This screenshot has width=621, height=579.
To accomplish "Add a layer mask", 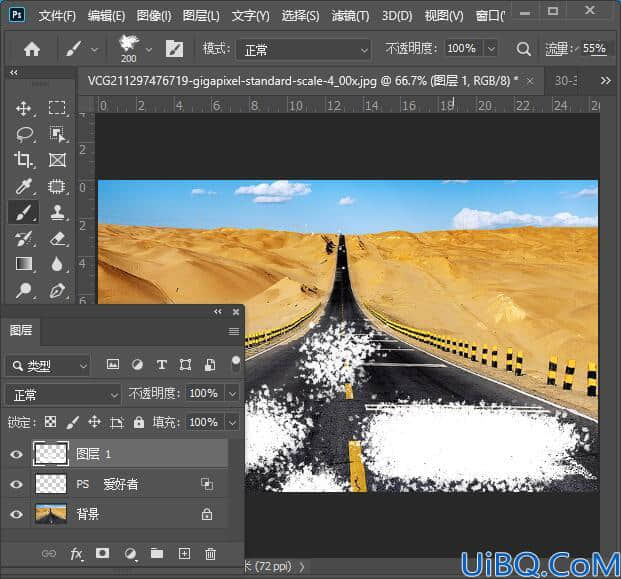I will [103, 553].
